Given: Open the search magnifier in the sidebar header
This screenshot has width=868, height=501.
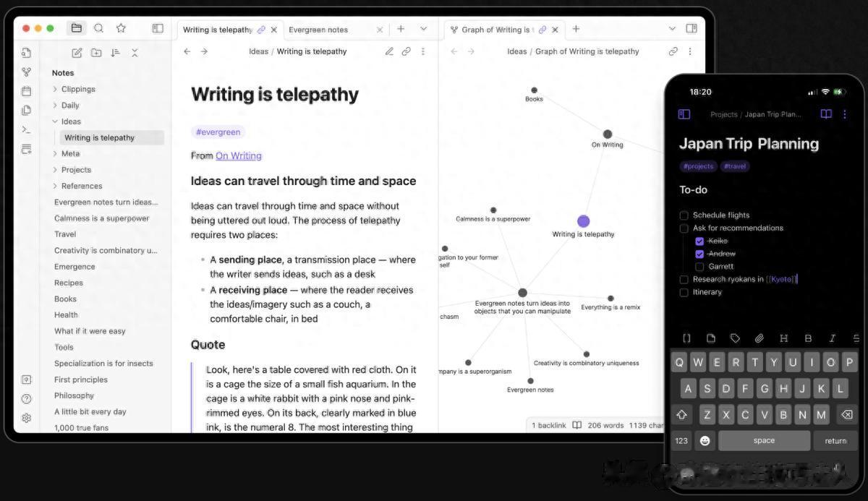Looking at the screenshot, I should [99, 28].
